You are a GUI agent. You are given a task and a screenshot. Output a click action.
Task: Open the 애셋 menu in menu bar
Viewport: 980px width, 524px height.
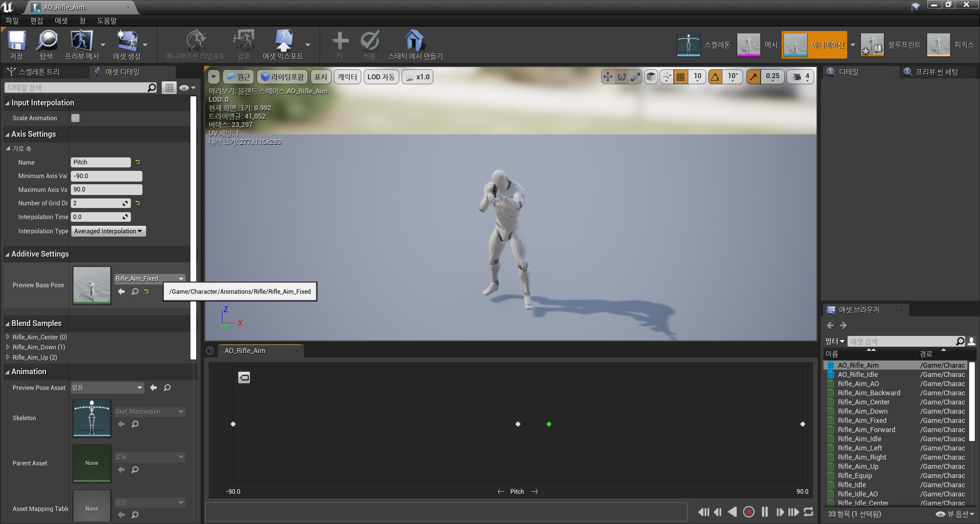tap(61, 21)
